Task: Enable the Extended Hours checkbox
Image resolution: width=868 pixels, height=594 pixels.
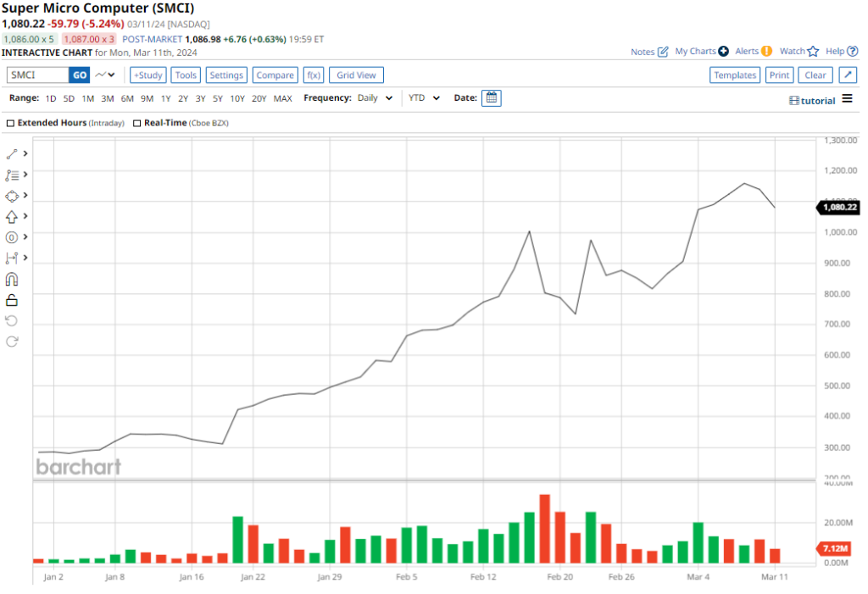Action: 11,123
